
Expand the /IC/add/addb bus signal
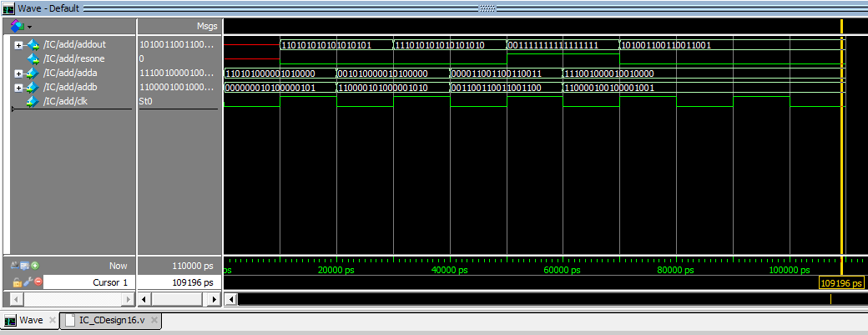pos(19,89)
